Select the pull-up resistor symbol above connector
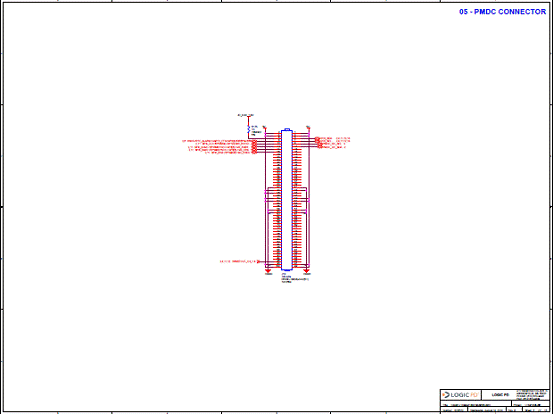 point(249,130)
